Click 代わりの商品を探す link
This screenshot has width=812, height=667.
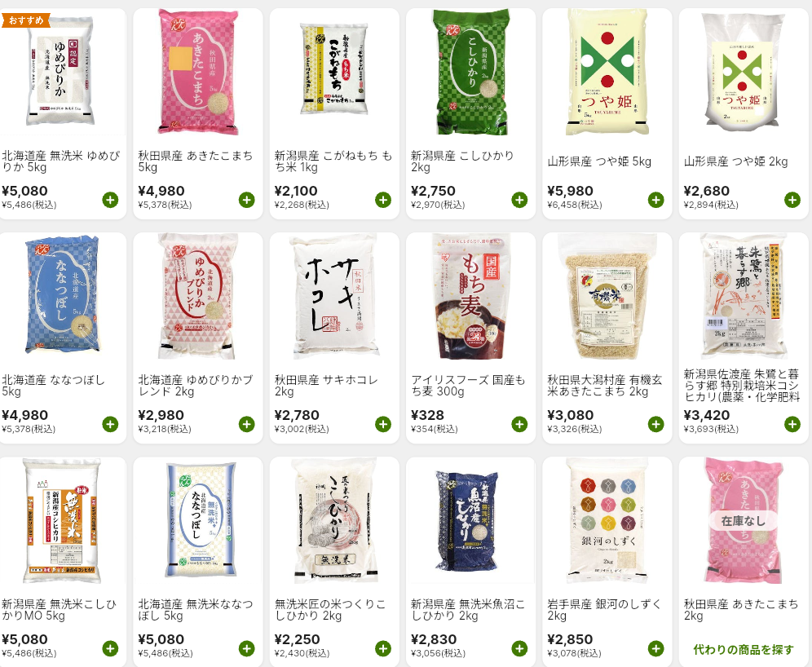[744, 649]
